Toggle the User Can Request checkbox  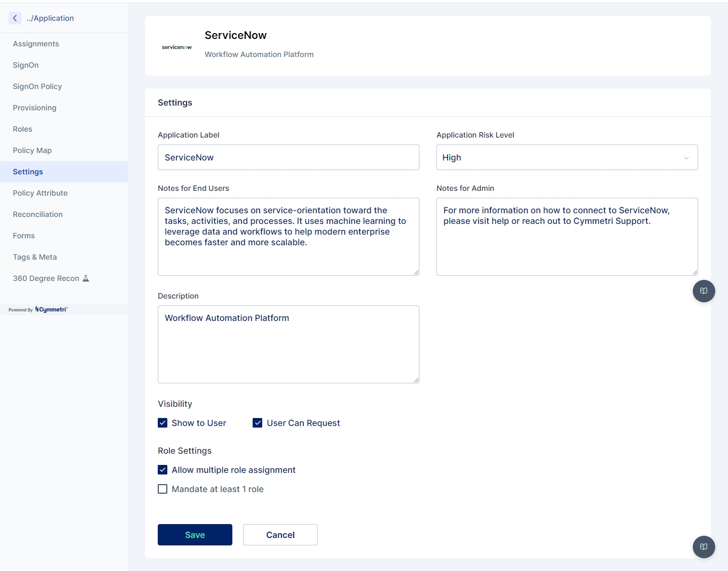[x=257, y=423]
